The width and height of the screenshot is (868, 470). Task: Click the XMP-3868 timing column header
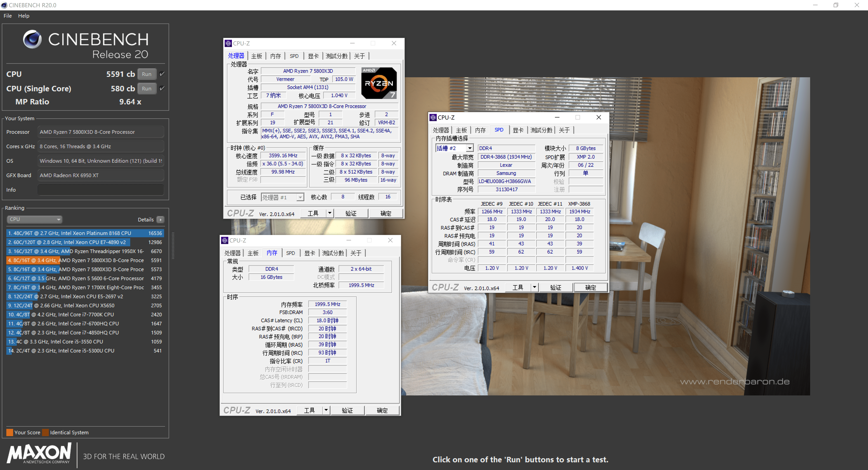click(579, 204)
